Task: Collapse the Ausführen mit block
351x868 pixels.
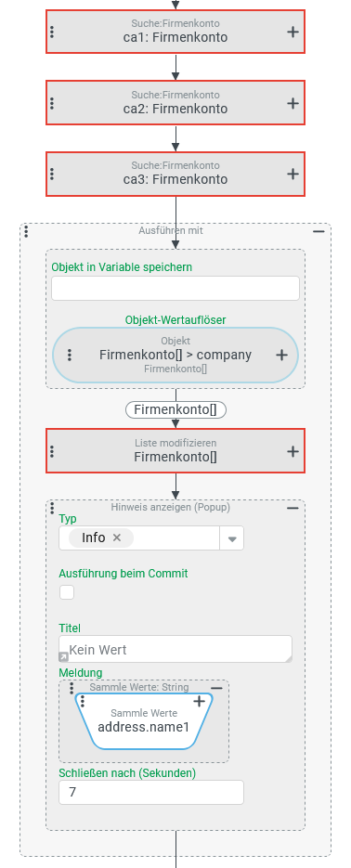Action: [x=318, y=231]
